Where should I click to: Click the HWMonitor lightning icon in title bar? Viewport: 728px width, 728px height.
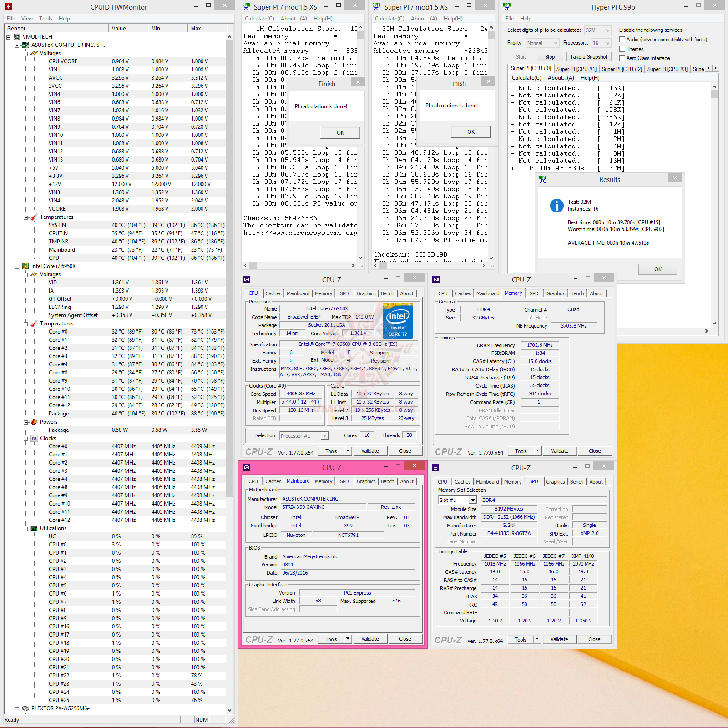point(8,7)
